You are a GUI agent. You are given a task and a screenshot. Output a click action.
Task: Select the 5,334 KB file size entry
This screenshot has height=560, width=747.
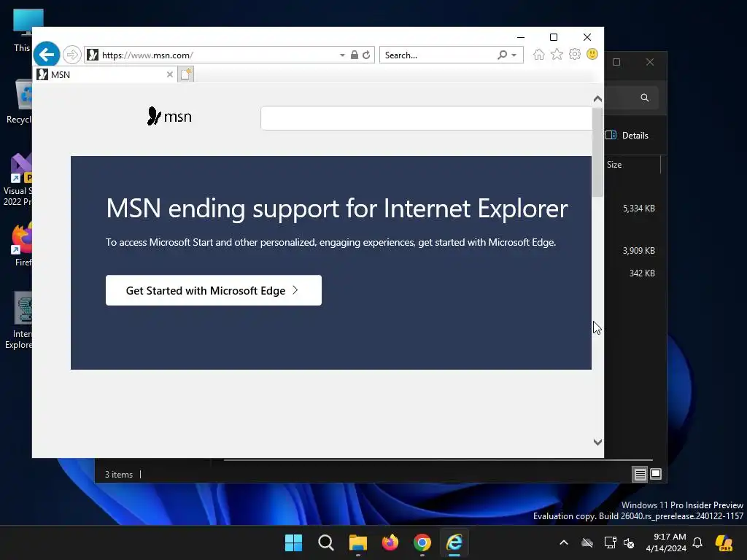pyautogui.click(x=638, y=208)
